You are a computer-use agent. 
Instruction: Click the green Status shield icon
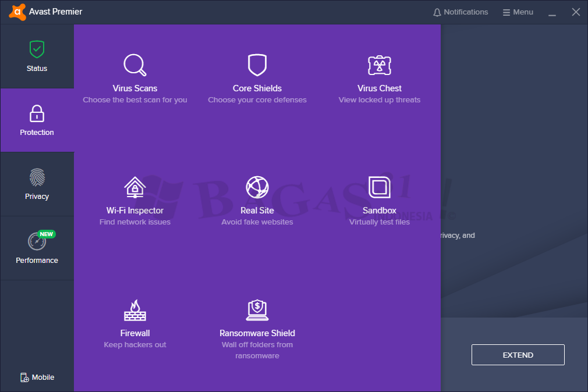pos(37,49)
